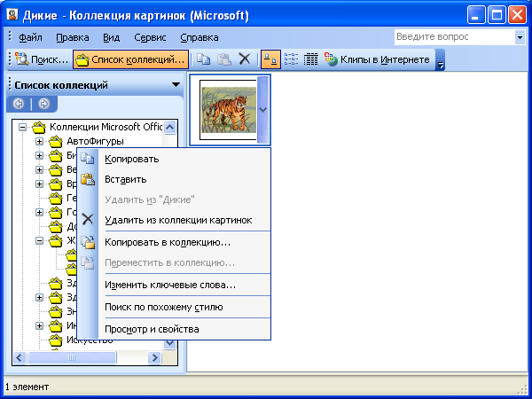This screenshot has height=399, width=532.
Task: Click the Paste icon in the toolbar
Action: [x=224, y=59]
